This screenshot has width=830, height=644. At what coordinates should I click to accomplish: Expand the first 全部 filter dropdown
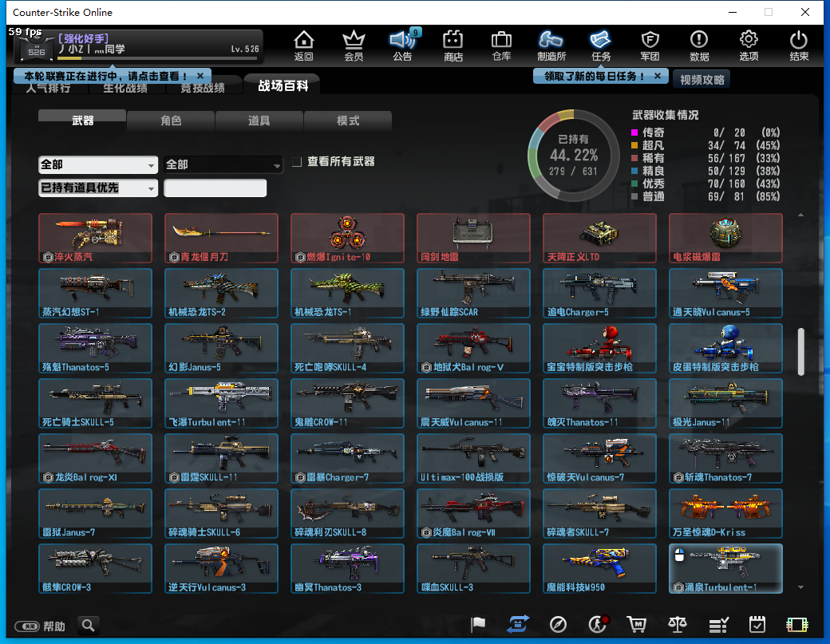(98, 164)
